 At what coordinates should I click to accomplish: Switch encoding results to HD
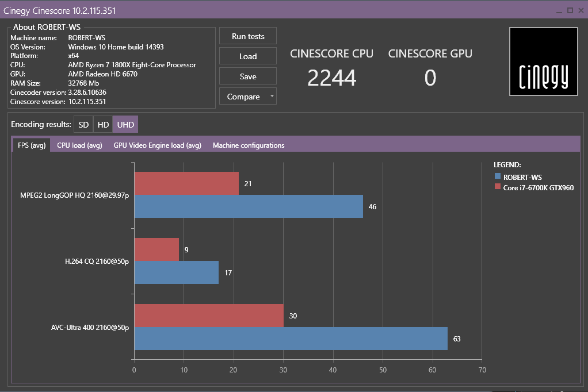tap(103, 125)
